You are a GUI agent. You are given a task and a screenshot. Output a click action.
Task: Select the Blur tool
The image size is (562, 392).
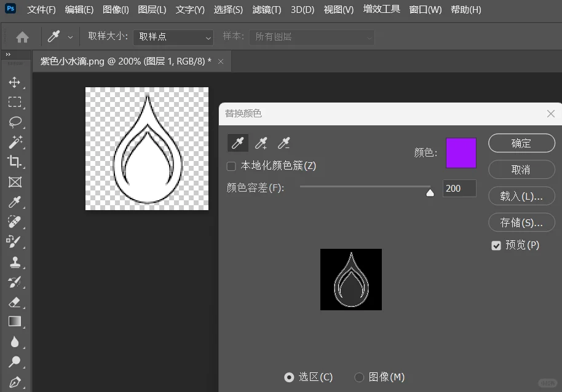pyautogui.click(x=15, y=341)
